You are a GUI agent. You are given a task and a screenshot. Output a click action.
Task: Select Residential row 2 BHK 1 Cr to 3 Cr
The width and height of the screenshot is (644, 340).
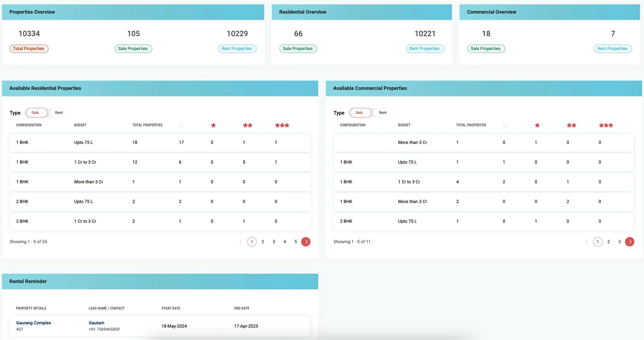tap(160, 221)
